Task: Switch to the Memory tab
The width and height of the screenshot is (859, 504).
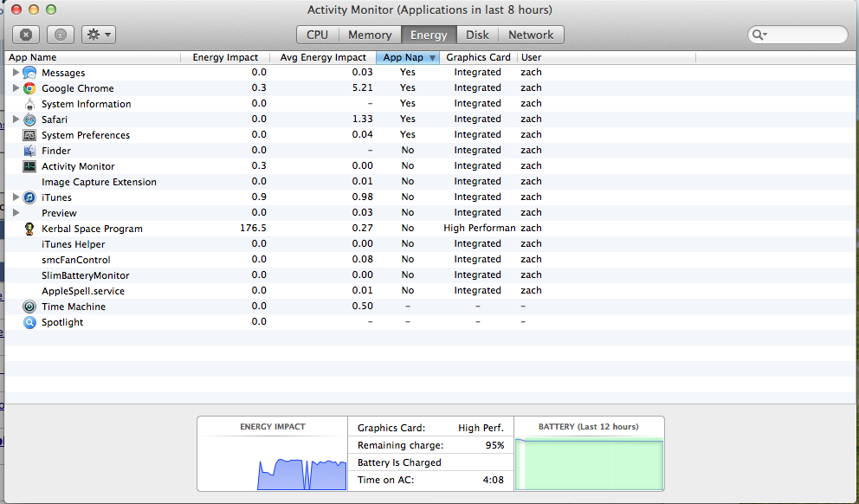Action: (370, 35)
